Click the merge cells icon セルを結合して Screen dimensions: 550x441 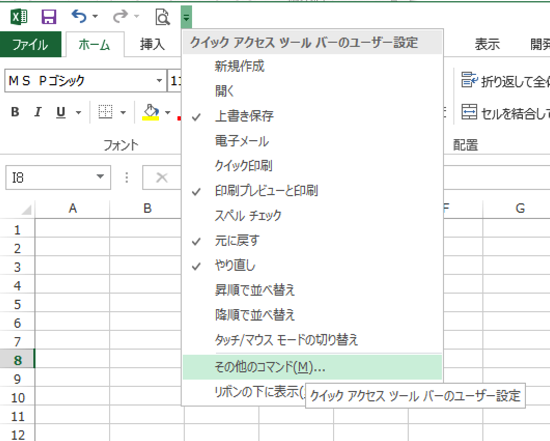pos(469,112)
